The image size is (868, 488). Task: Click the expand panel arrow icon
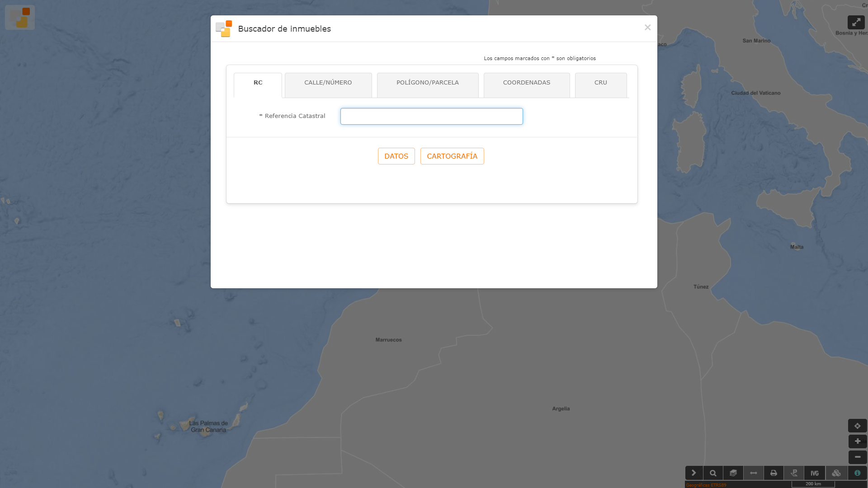click(693, 473)
